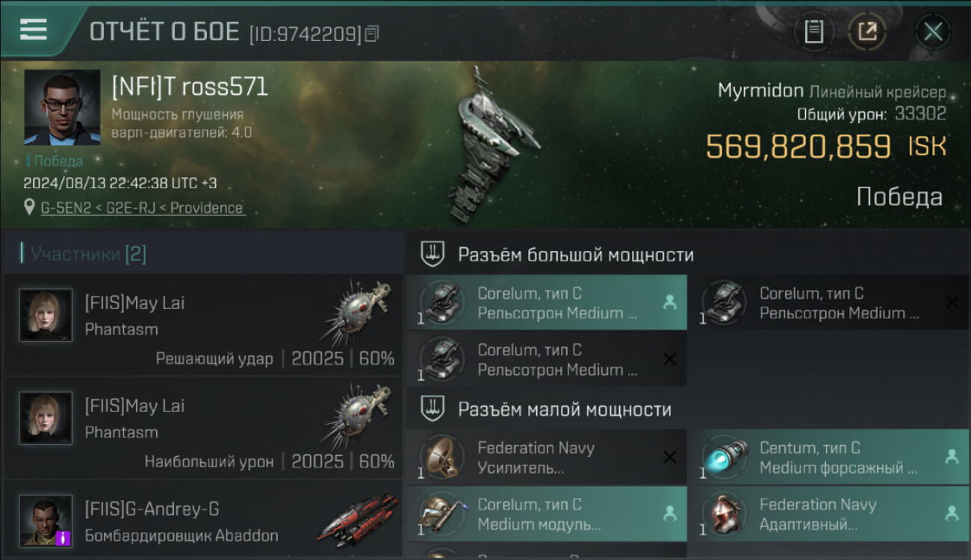Image resolution: width=971 pixels, height=560 pixels.
Task: Click the Abaddon bomber ship icon
Action: (x=358, y=519)
